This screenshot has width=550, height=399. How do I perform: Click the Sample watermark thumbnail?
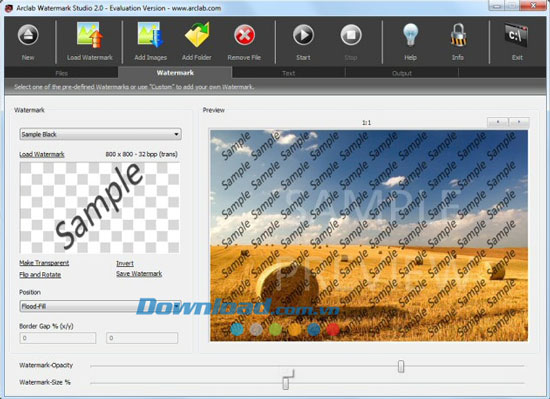100,208
